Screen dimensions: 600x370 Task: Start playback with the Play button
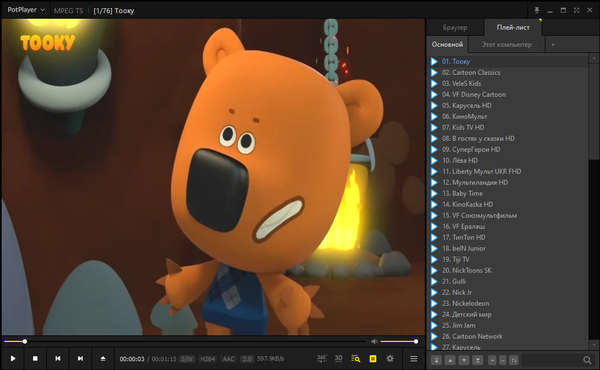click(x=13, y=359)
